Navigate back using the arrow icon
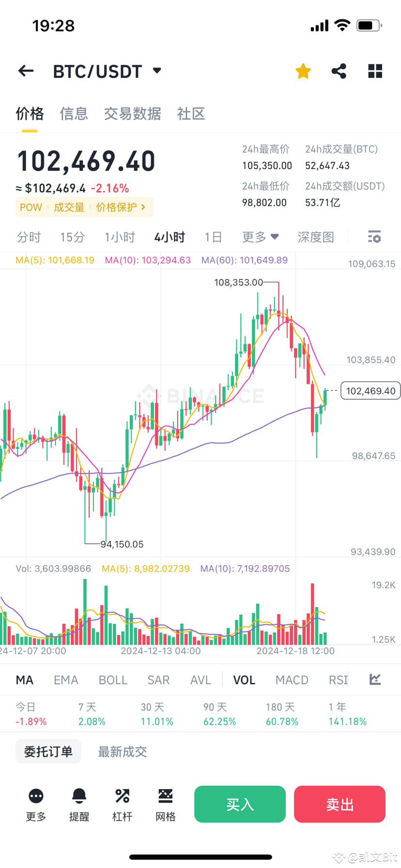 click(x=25, y=71)
